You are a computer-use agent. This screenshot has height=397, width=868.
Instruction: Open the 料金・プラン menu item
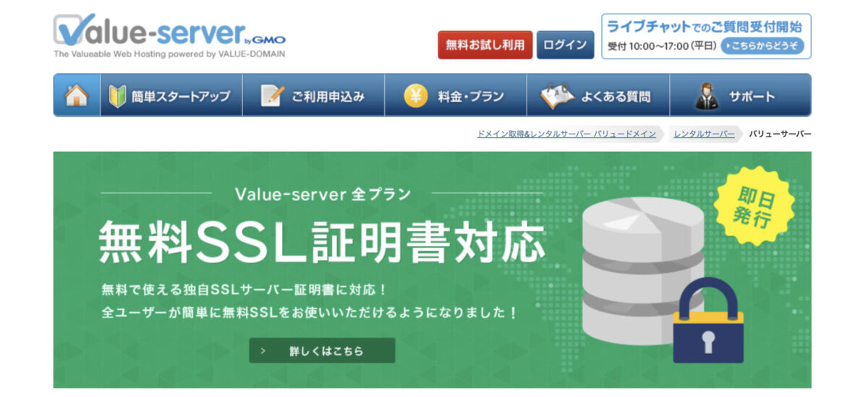(456, 95)
